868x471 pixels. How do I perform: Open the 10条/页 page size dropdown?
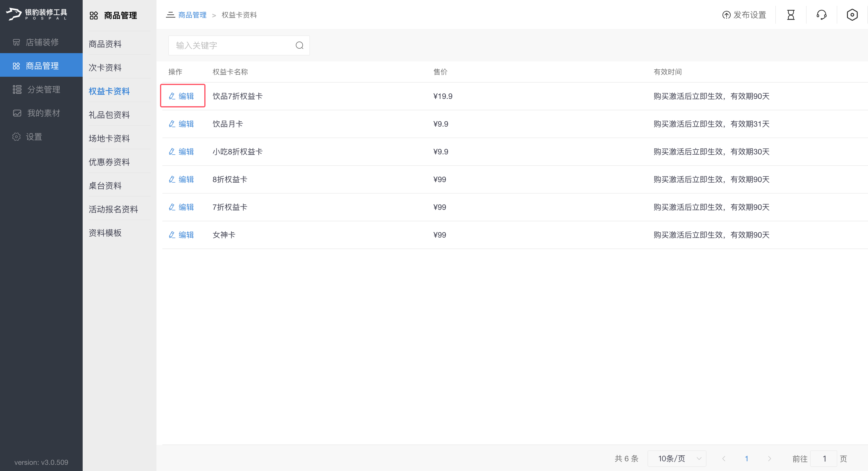point(677,459)
